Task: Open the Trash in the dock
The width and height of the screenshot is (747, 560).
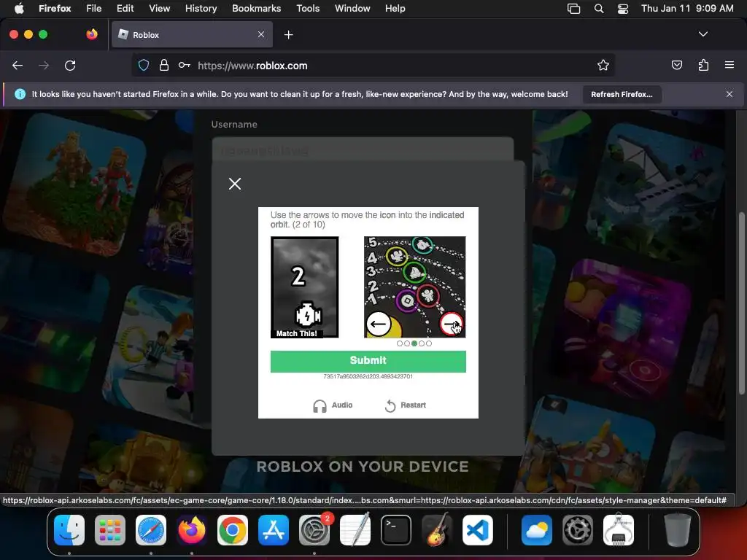Action: (x=678, y=530)
